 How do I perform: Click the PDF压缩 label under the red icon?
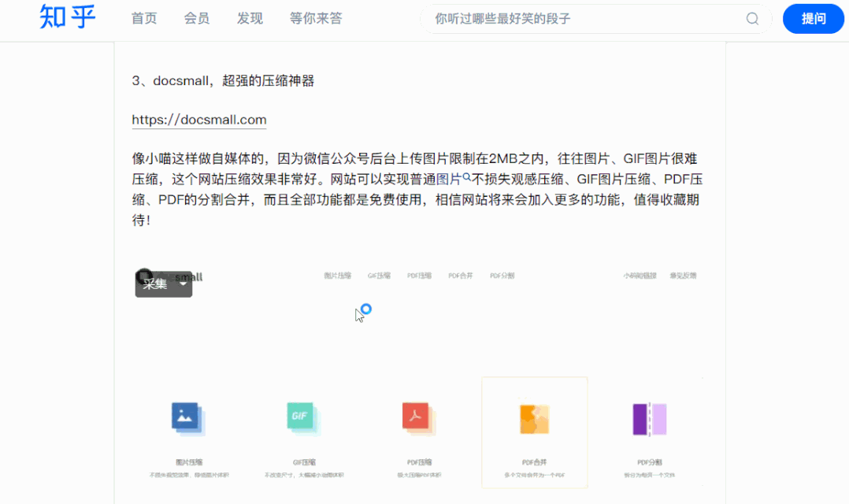point(420,462)
